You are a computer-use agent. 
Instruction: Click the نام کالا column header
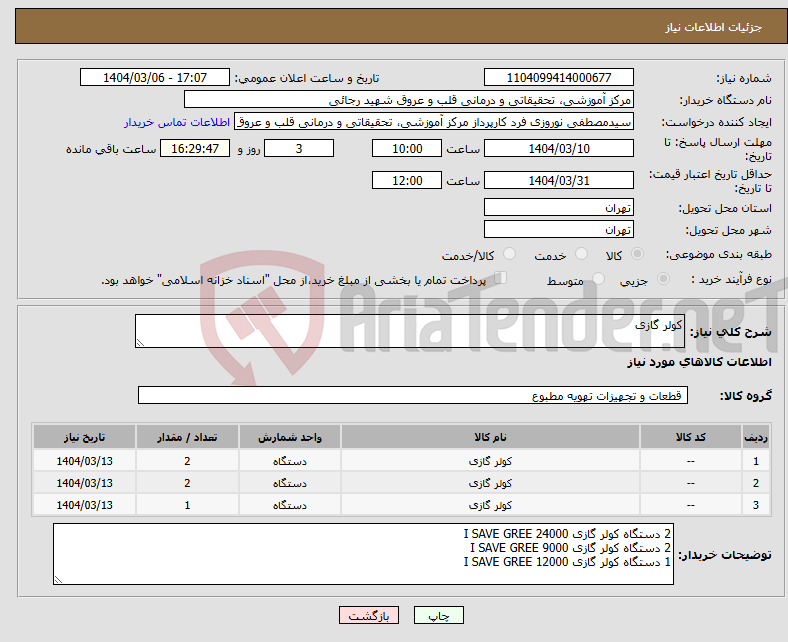point(490,437)
